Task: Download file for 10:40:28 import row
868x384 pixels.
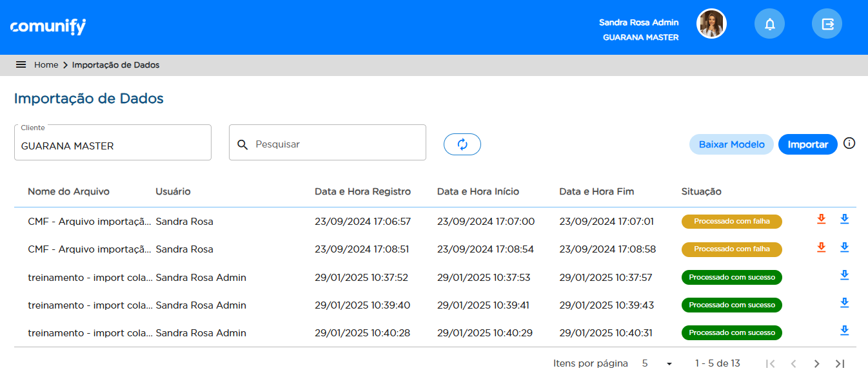Action: (844, 331)
